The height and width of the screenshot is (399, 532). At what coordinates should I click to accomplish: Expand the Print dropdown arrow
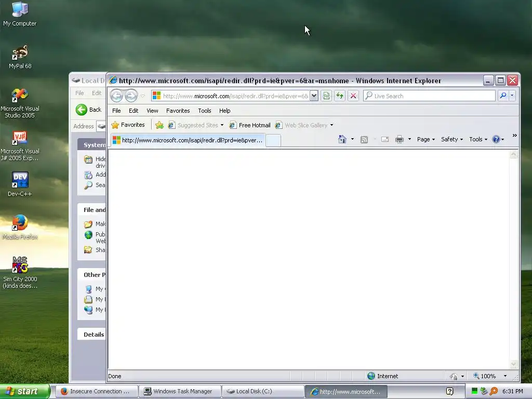(409, 139)
